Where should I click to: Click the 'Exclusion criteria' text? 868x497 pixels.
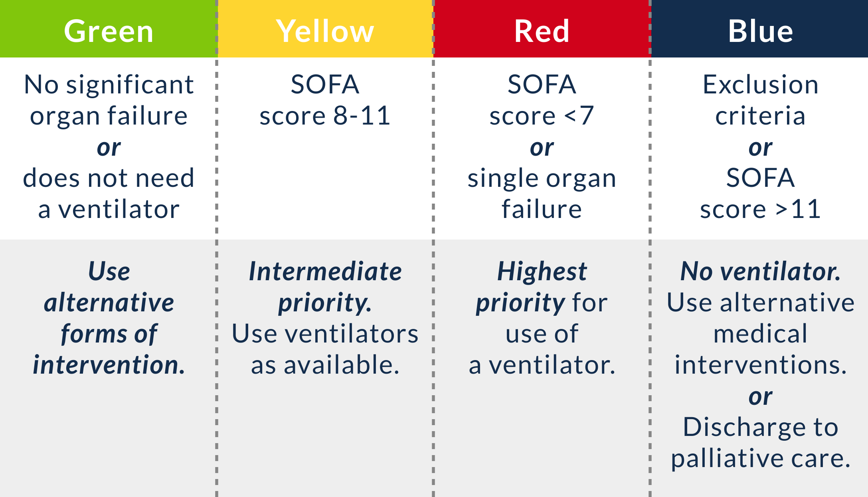pos(760,100)
